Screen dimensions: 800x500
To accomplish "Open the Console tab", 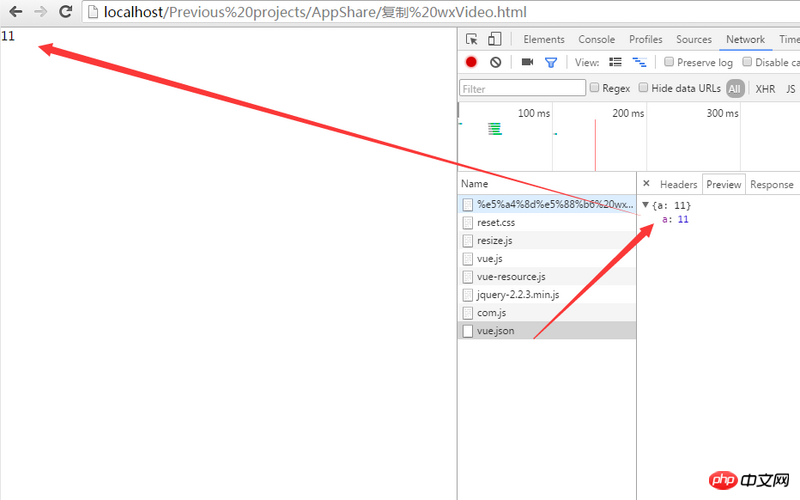I will [596, 39].
